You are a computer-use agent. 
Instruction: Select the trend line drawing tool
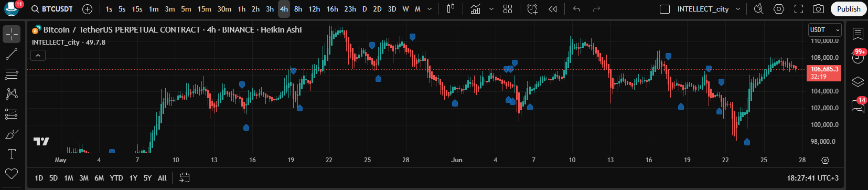coord(12,54)
